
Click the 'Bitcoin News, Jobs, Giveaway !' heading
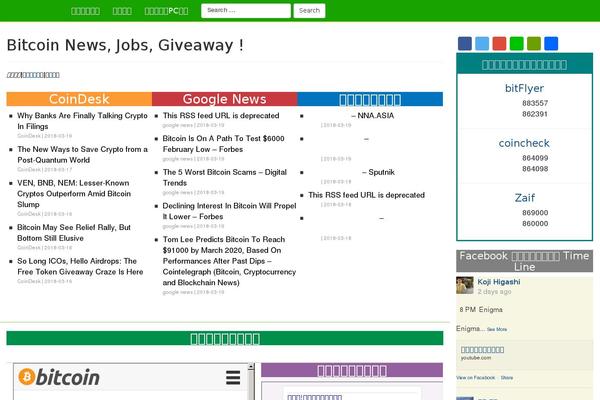(x=125, y=45)
